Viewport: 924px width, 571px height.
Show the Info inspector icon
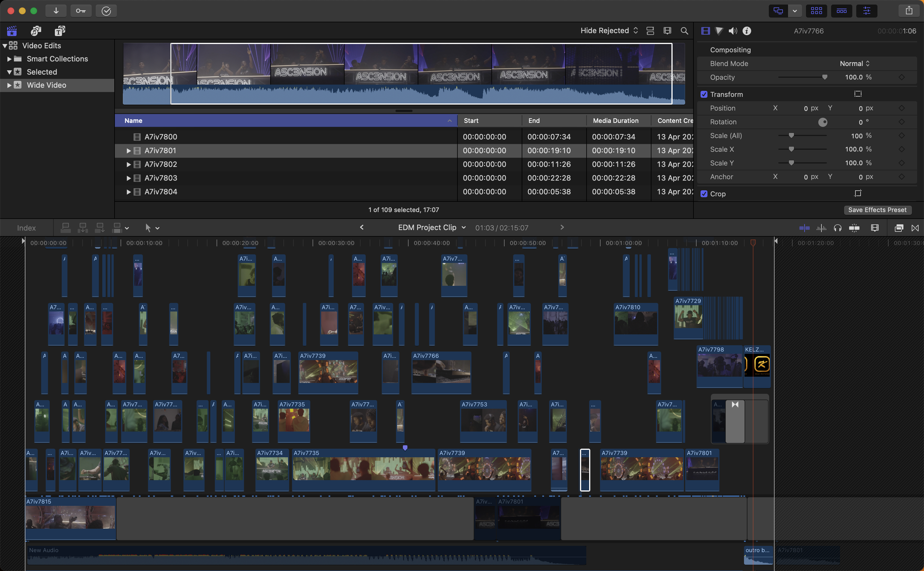pyautogui.click(x=747, y=31)
